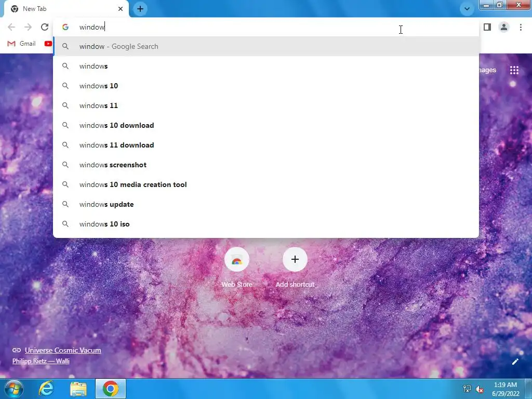
Task: Open the Gmail bookmark
Action: coord(21,44)
